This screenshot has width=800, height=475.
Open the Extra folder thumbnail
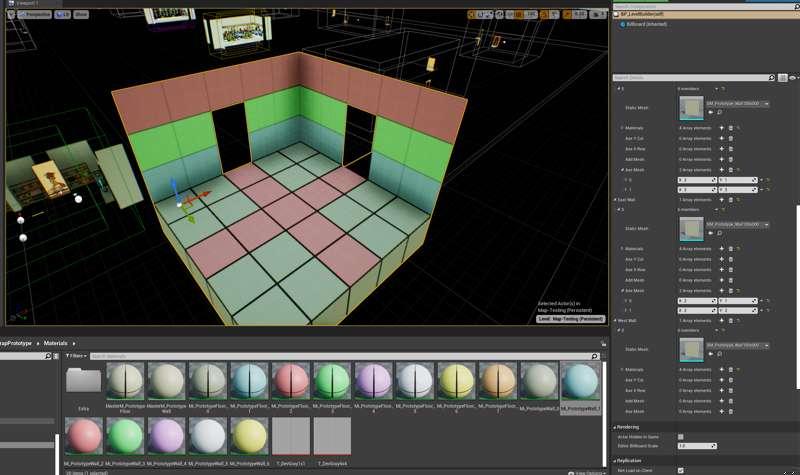pos(84,381)
